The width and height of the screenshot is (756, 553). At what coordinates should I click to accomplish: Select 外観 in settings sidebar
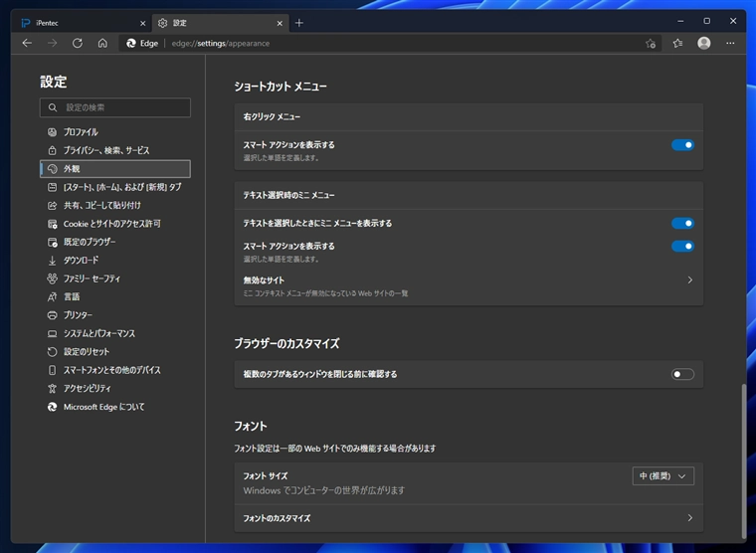coord(115,169)
